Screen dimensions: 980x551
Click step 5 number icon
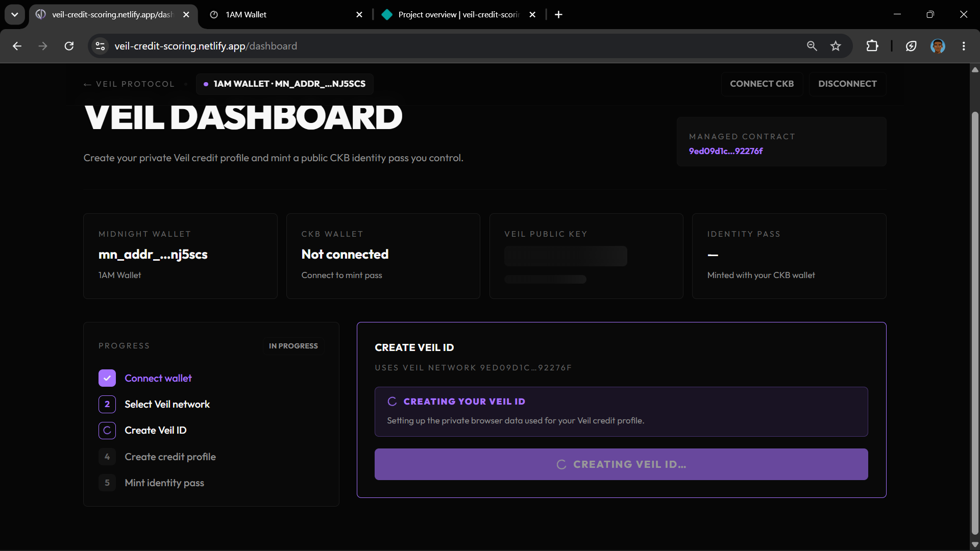pos(107,483)
